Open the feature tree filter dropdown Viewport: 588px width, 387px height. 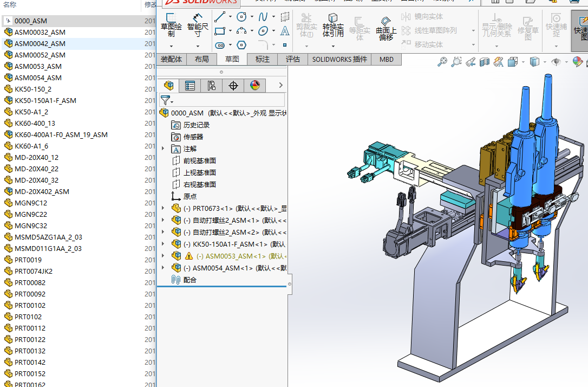pos(167,100)
